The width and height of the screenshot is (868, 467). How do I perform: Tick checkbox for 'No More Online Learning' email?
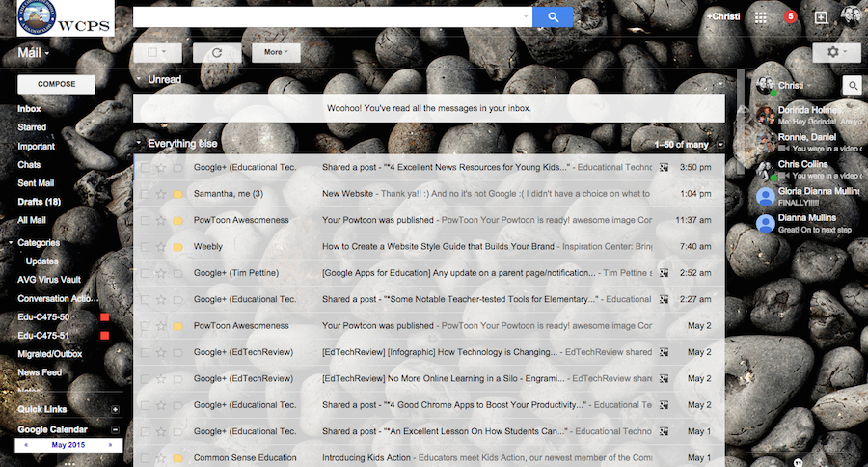click(145, 379)
